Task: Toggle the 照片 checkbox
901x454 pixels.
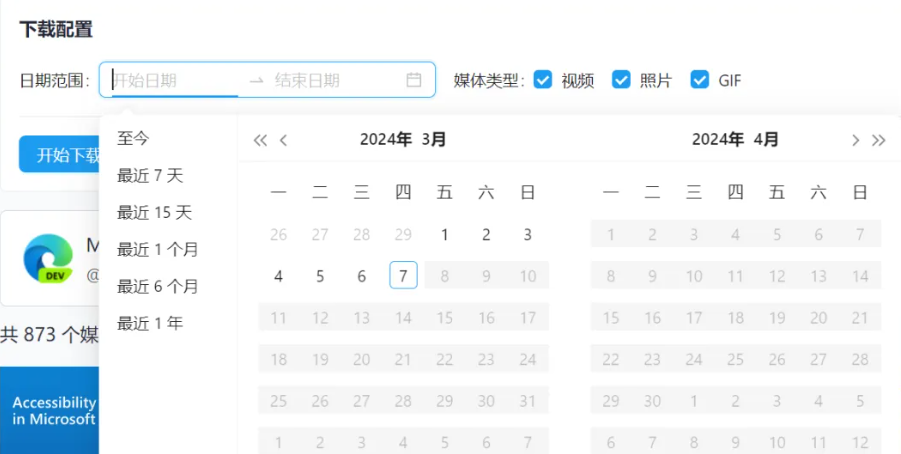Action: [621, 80]
